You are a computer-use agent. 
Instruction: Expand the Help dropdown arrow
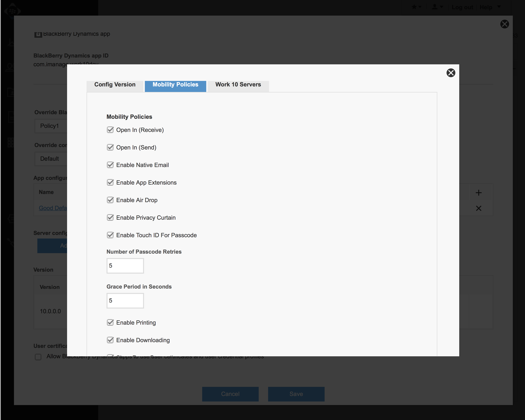tap(499, 6)
